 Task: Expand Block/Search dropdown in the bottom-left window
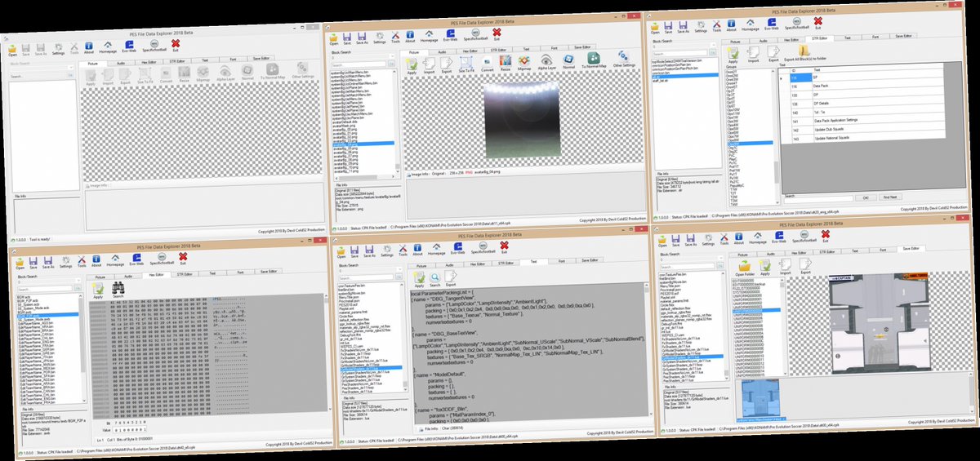coord(79,281)
